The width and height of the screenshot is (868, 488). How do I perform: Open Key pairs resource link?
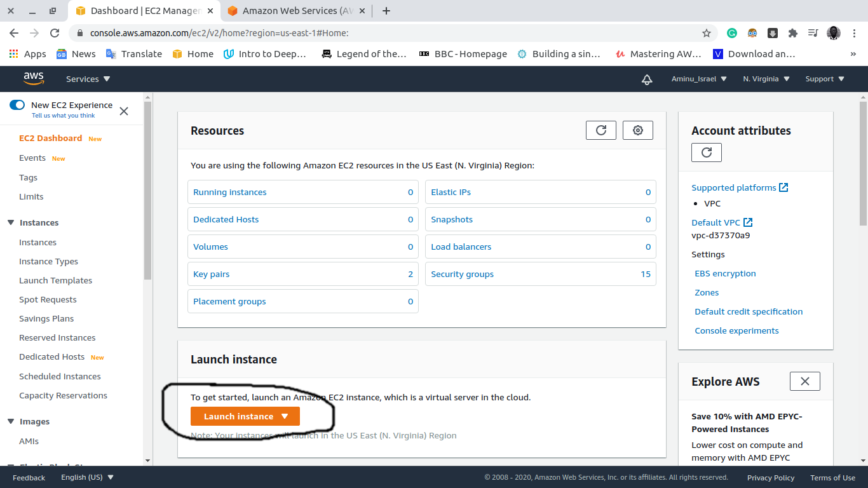point(211,274)
